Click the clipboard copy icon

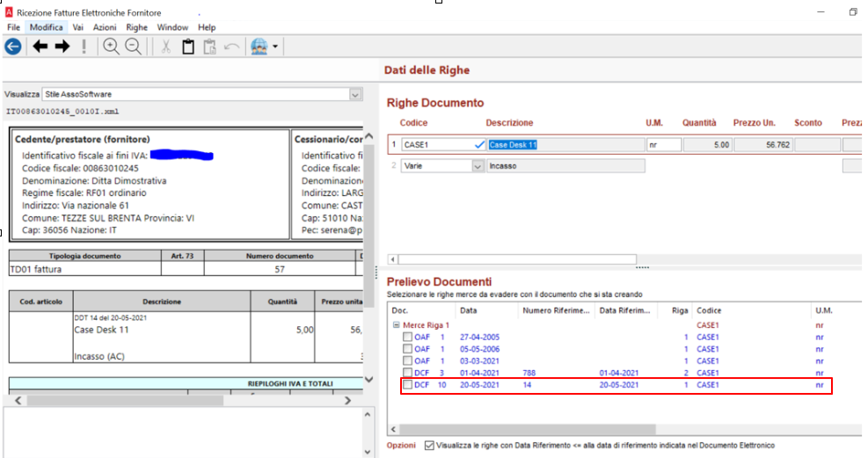point(188,47)
